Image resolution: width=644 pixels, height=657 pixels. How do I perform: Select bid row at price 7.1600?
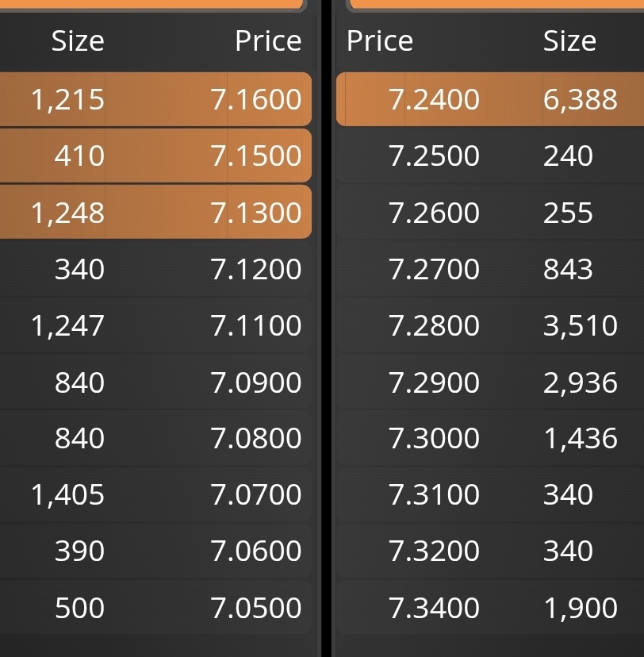[155, 99]
